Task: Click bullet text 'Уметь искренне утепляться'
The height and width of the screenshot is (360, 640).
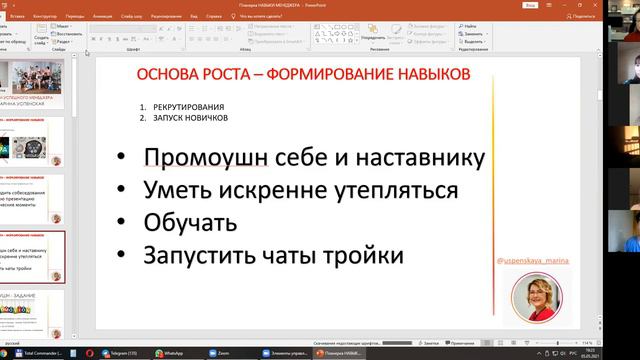Action: coord(301,190)
